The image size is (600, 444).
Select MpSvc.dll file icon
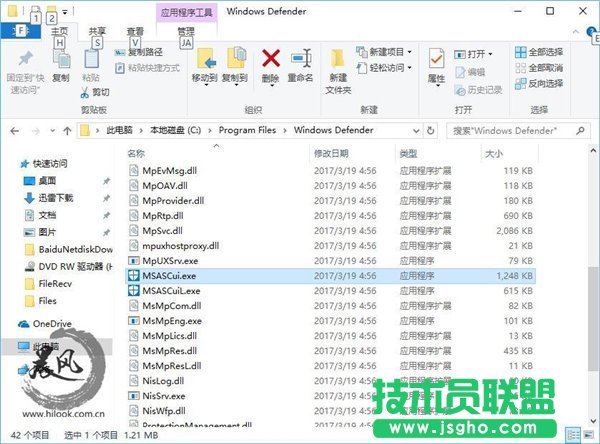pos(134,230)
